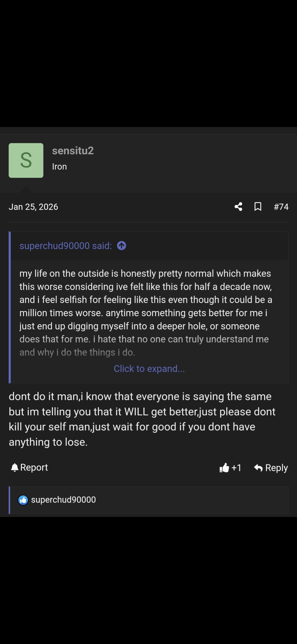Click the share icon on post #74
The image size is (297, 644).
pyautogui.click(x=238, y=207)
